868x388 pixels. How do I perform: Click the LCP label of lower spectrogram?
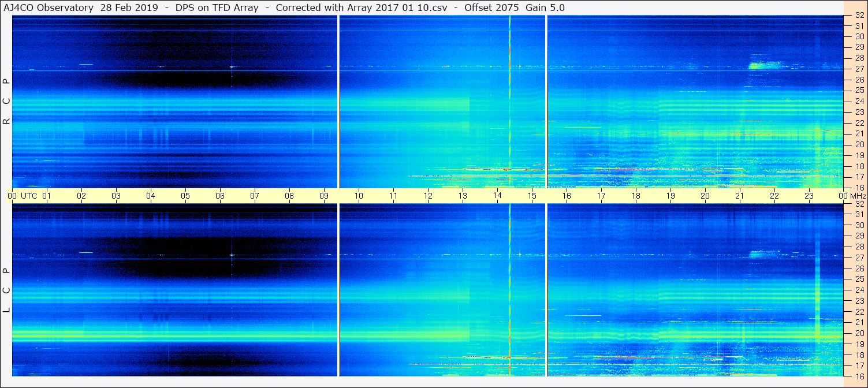click(7, 290)
